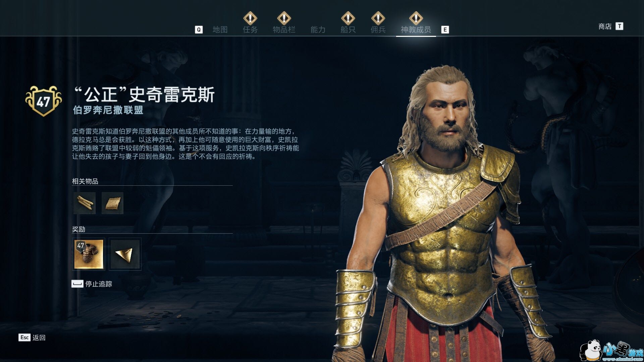Inspect the rolled scrolls related item
The image size is (644, 362).
[x=84, y=203]
